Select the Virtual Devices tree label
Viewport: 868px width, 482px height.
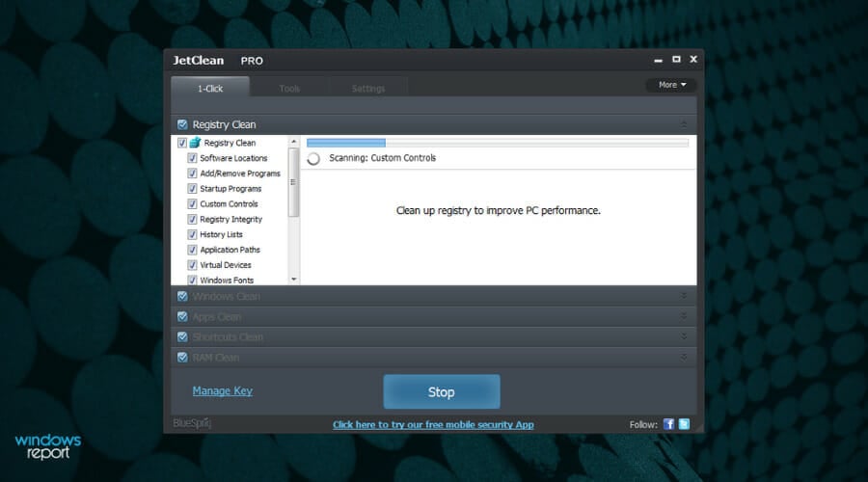click(226, 265)
